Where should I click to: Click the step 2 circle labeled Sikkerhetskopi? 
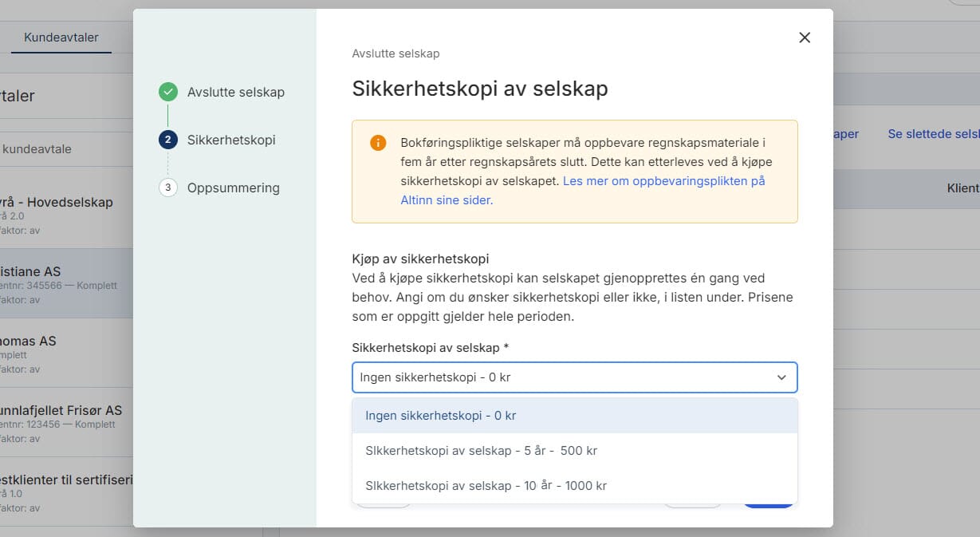click(167, 139)
